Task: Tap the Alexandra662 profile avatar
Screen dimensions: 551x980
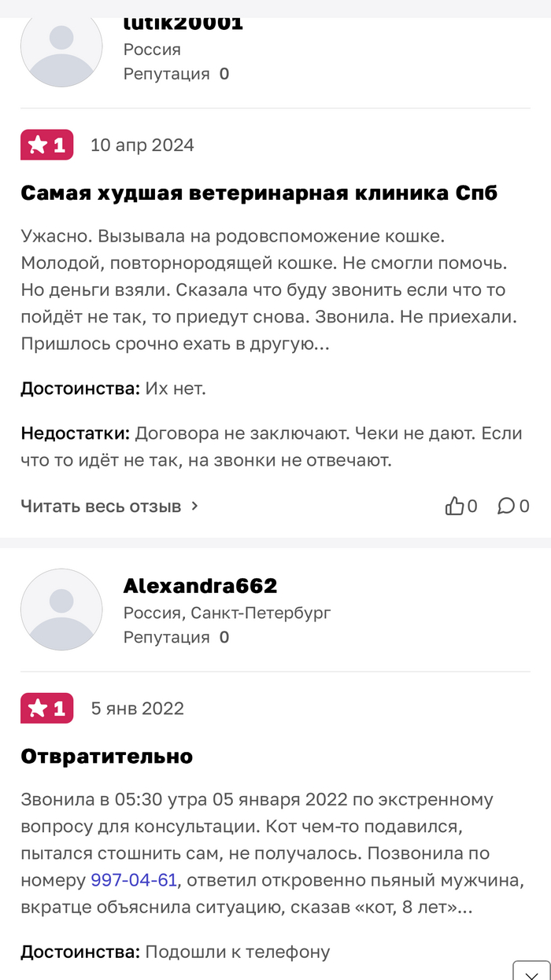Action: (61, 610)
